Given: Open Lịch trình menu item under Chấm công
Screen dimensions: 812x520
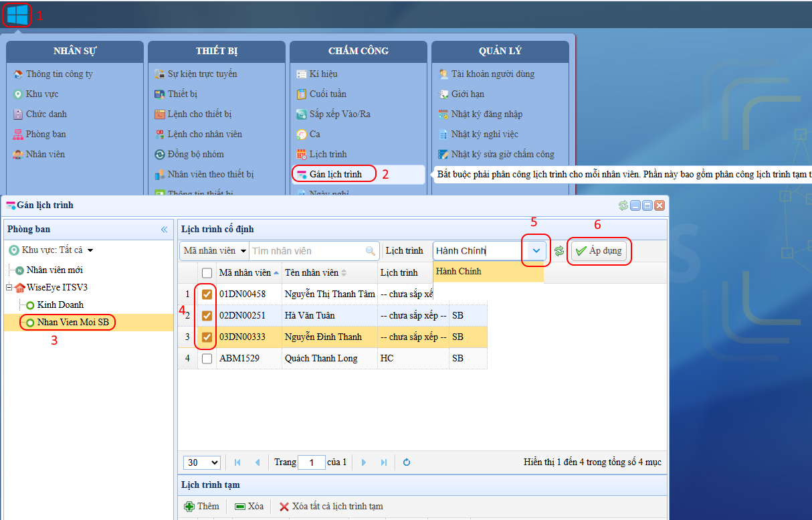Looking at the screenshot, I should pyautogui.click(x=322, y=154).
